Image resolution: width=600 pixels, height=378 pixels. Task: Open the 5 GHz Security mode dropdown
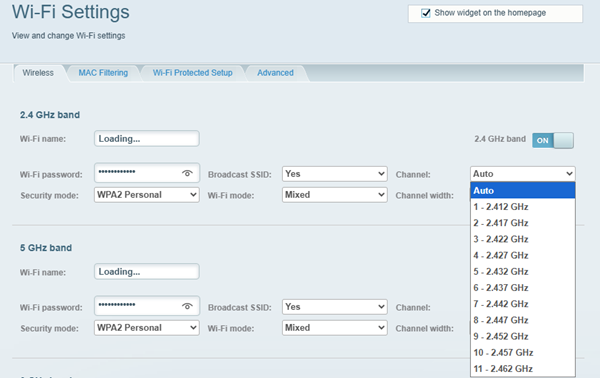point(147,328)
